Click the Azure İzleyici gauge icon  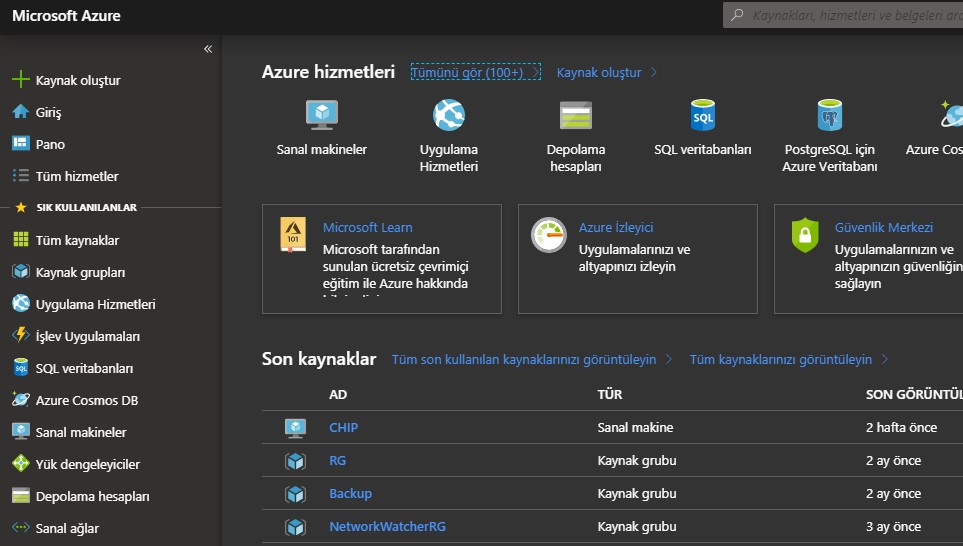(x=548, y=235)
